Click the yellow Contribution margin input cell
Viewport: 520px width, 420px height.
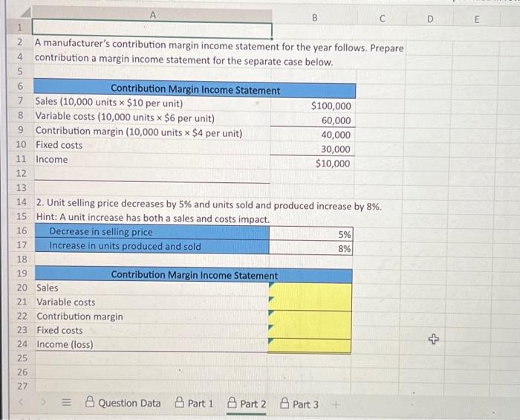(x=310, y=318)
